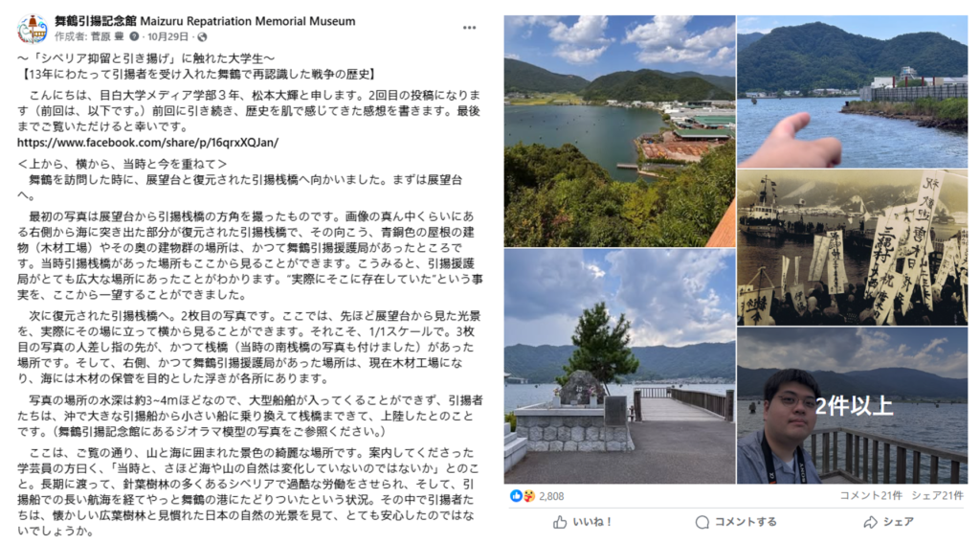Click the コメントする comment button

tap(736, 522)
